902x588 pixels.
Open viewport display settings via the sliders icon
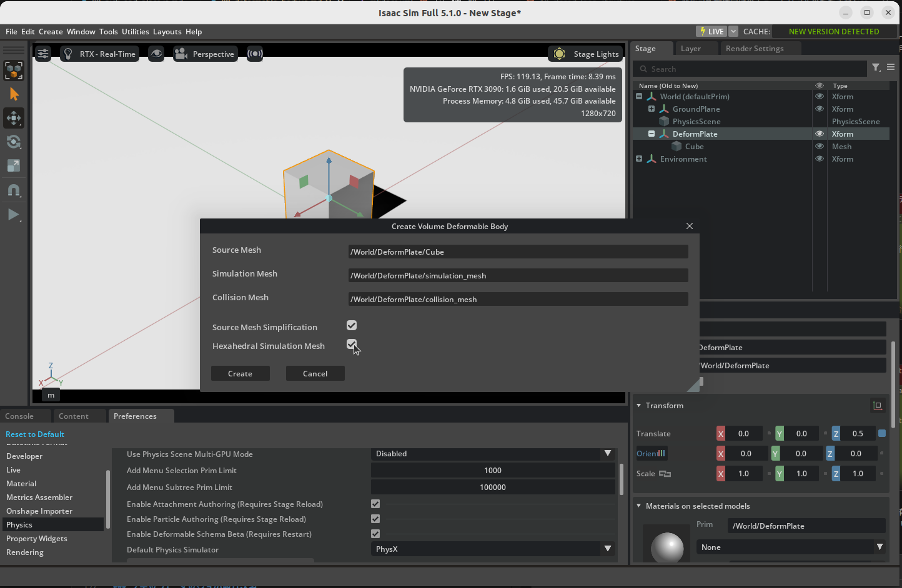click(x=42, y=54)
